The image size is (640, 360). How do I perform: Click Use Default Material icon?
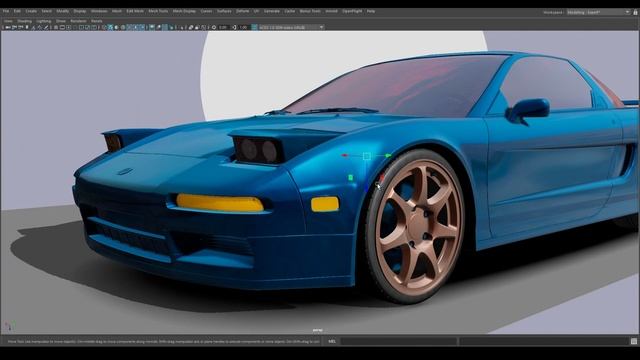point(116,27)
